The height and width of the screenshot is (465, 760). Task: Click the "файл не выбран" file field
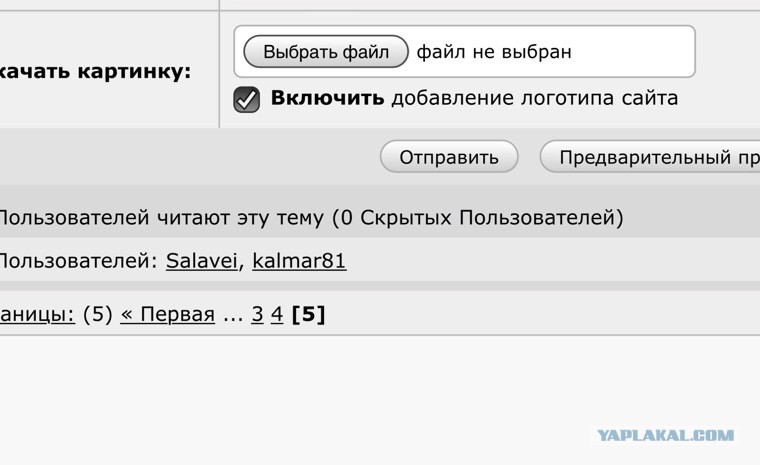pos(464,51)
